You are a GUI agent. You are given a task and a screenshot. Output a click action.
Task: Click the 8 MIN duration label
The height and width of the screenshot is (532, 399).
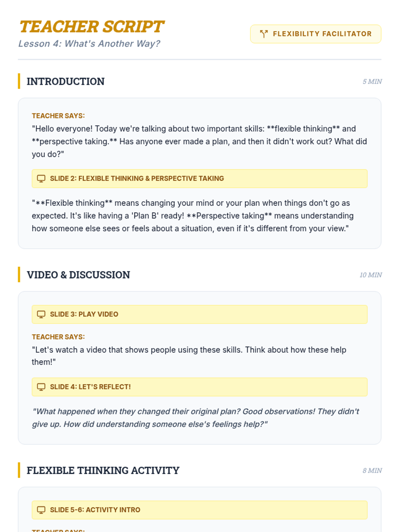(x=372, y=470)
